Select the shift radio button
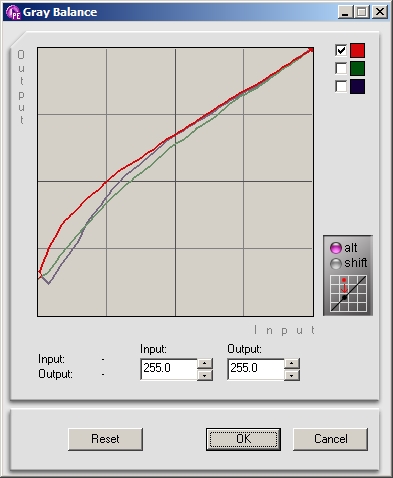 [336, 263]
